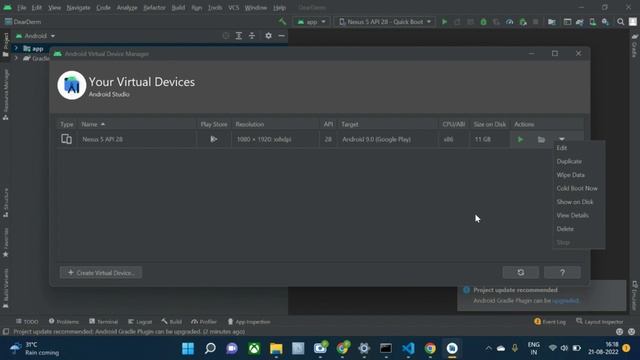Click the Make Project hammer icon
The height and width of the screenshot is (360, 640).
(x=282, y=22)
